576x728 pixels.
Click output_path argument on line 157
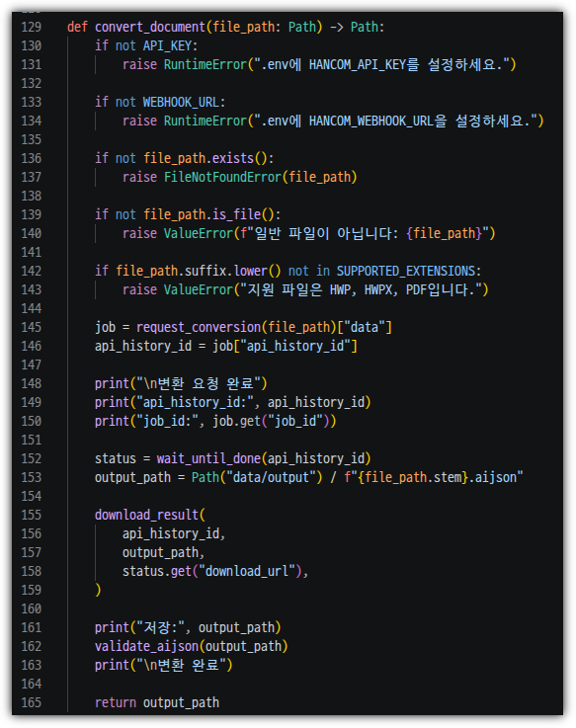coord(160,553)
